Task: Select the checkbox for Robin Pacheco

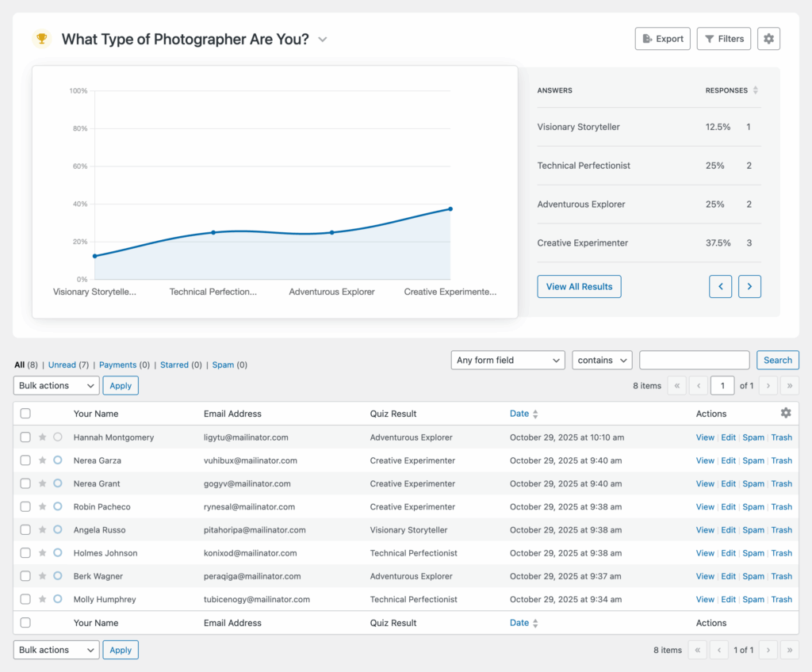Action: 25,506
